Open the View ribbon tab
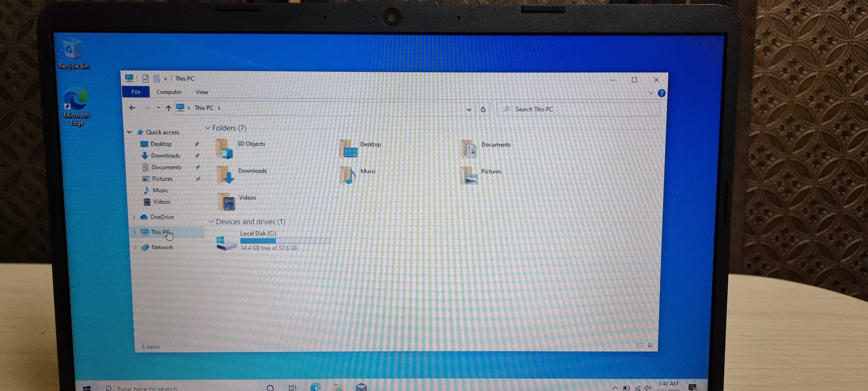868x391 pixels. pyautogui.click(x=202, y=92)
